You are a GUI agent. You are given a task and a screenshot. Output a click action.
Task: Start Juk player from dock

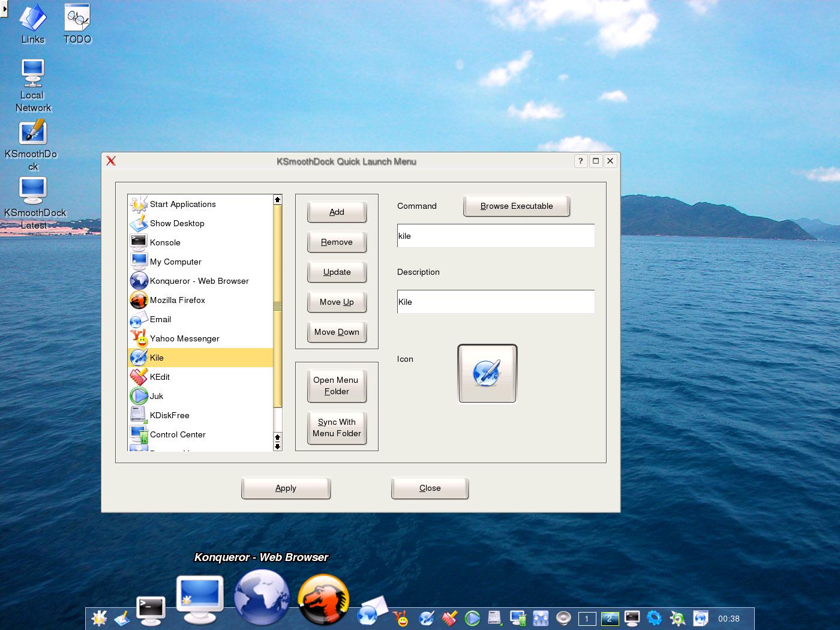[x=473, y=618]
